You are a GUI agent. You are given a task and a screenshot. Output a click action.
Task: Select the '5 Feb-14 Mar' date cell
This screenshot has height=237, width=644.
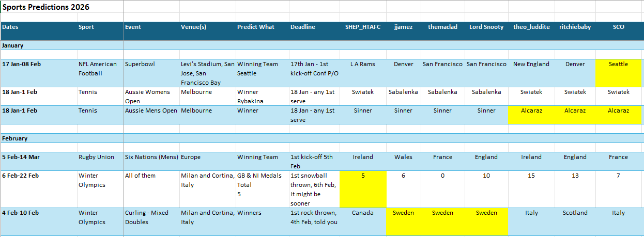click(x=39, y=161)
